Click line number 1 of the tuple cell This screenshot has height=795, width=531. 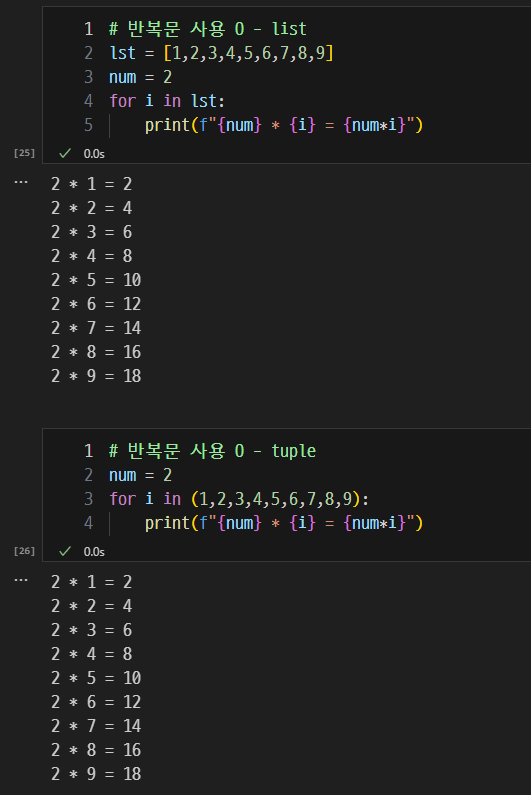pyautogui.click(x=89, y=451)
